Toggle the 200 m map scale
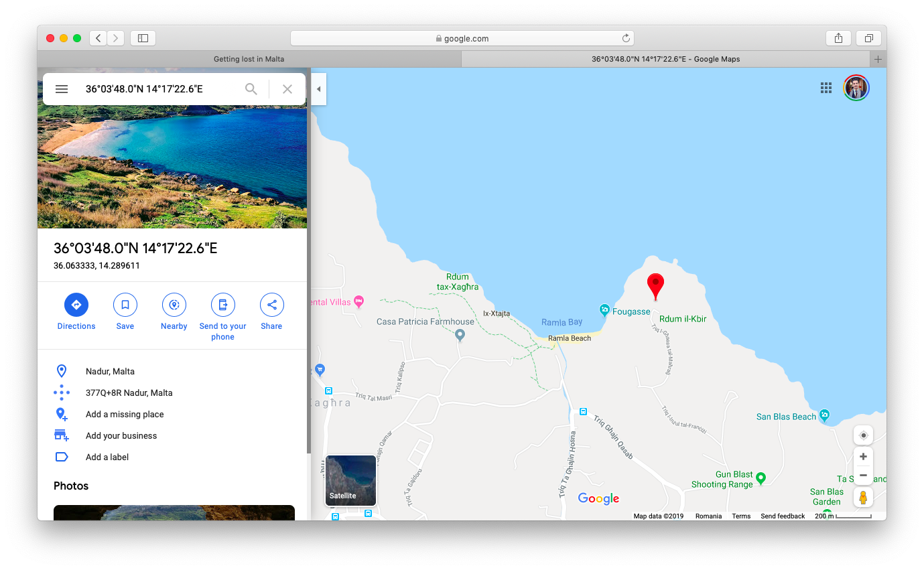The image size is (924, 570). (843, 516)
